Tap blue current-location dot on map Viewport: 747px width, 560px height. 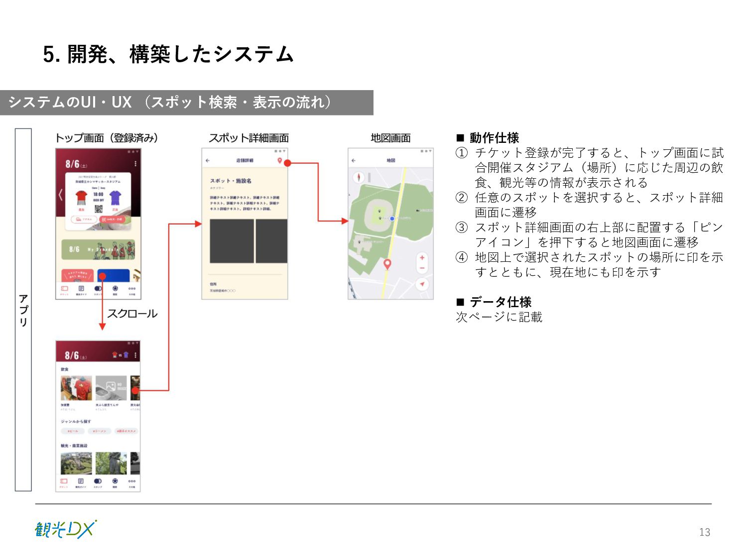click(x=392, y=219)
